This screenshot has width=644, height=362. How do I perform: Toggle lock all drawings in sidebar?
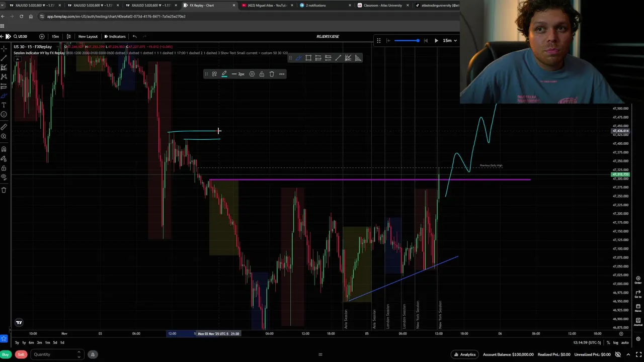pyautogui.click(x=4, y=168)
